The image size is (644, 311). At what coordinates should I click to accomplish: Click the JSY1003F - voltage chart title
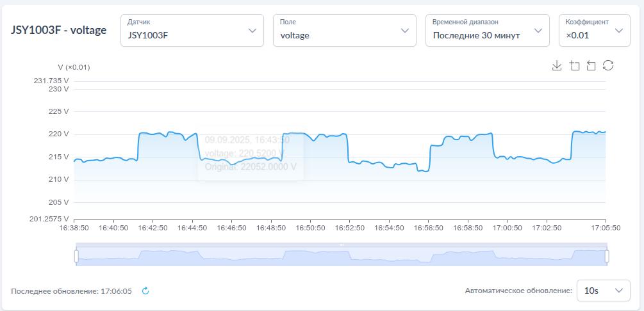pos(59,30)
